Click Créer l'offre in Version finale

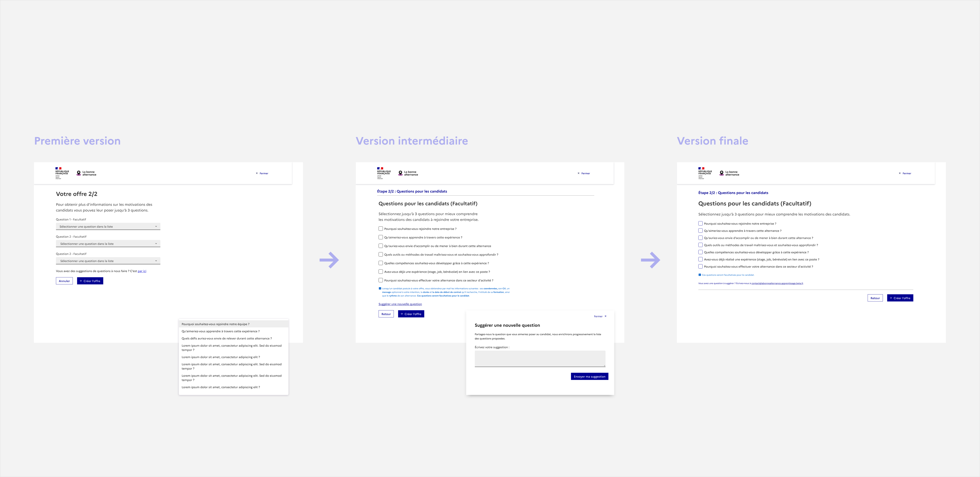coord(900,298)
